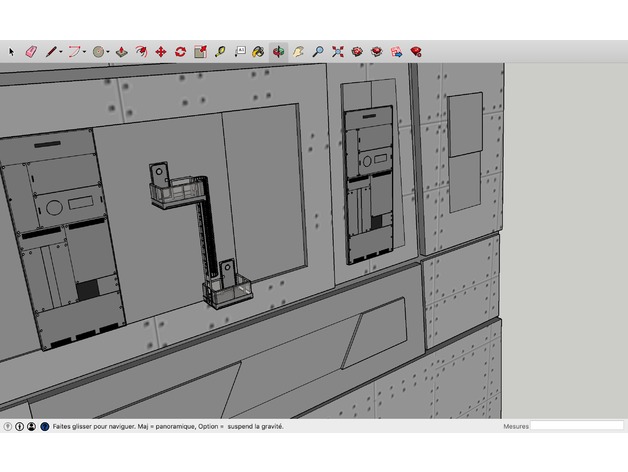Select the Pan hand tool

pos(298,52)
